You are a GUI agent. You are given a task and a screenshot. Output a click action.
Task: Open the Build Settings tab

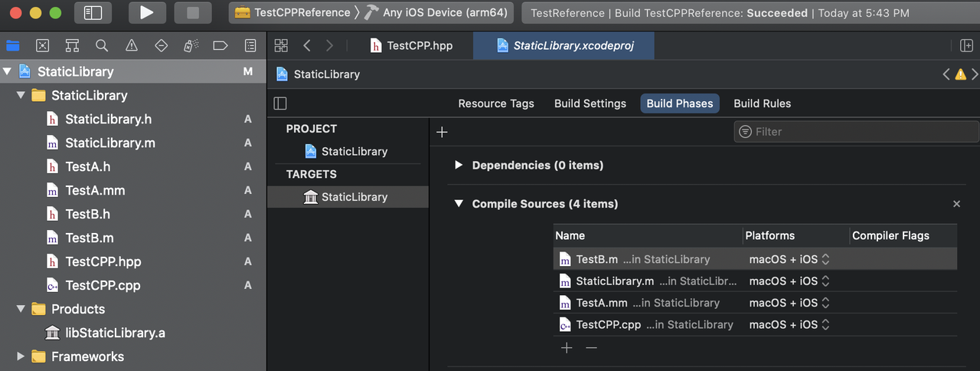point(590,103)
